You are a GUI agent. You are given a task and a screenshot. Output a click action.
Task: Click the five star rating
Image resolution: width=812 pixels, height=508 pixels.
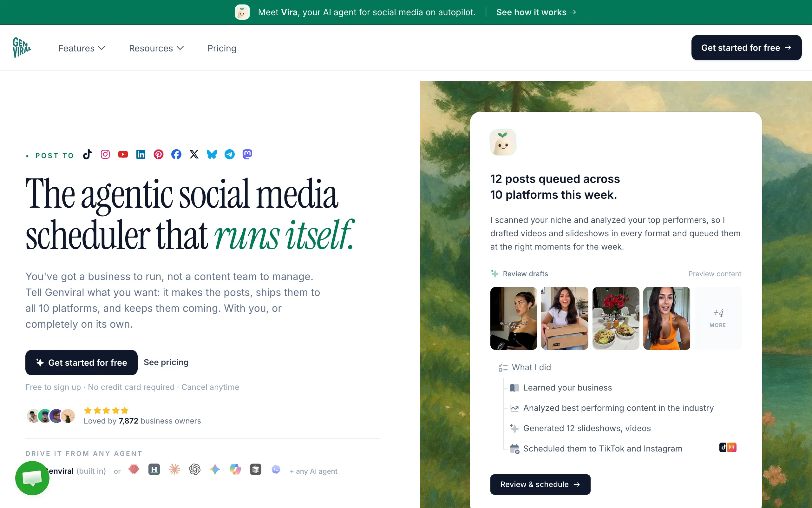pyautogui.click(x=106, y=410)
